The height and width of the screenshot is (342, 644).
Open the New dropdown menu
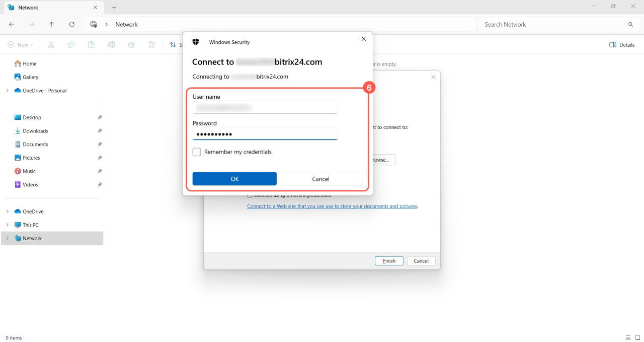click(x=20, y=45)
